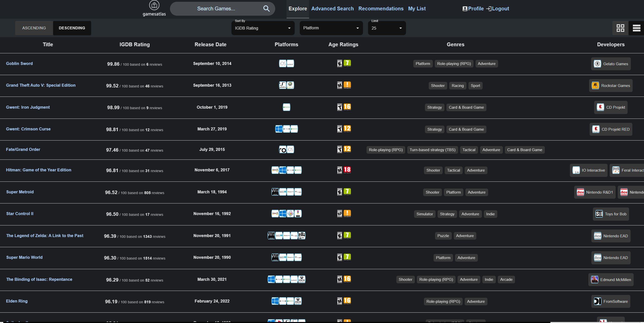Click Rockstar Games developer logo
The width and height of the screenshot is (644, 323).
point(595,86)
